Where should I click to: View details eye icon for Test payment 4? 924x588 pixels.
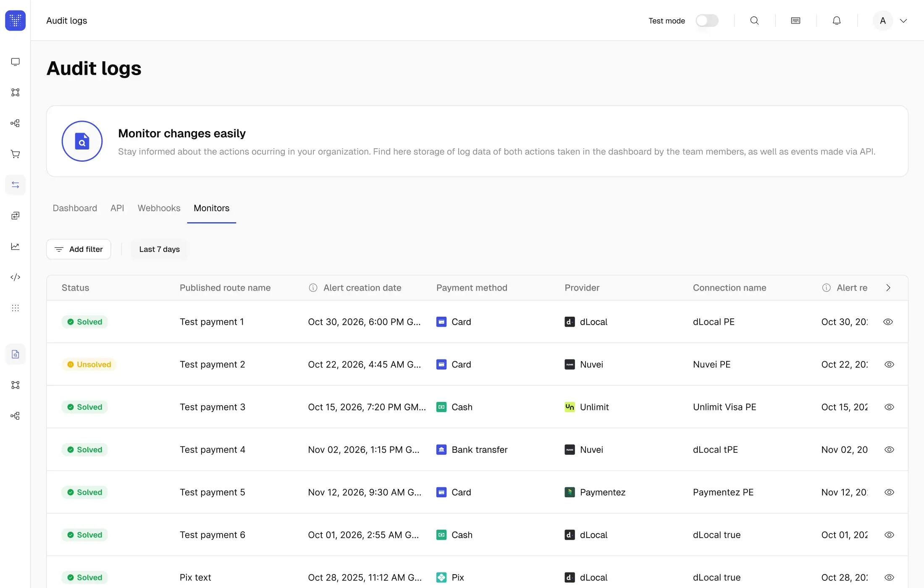[889, 449]
